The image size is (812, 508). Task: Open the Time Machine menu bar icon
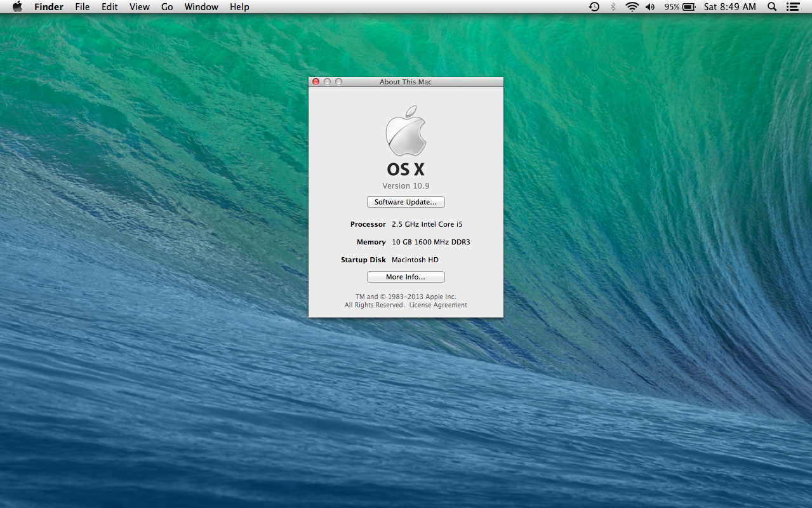pyautogui.click(x=594, y=7)
